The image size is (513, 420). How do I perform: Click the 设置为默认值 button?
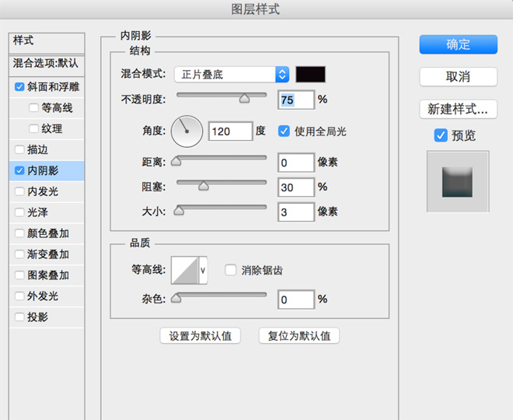(200, 336)
